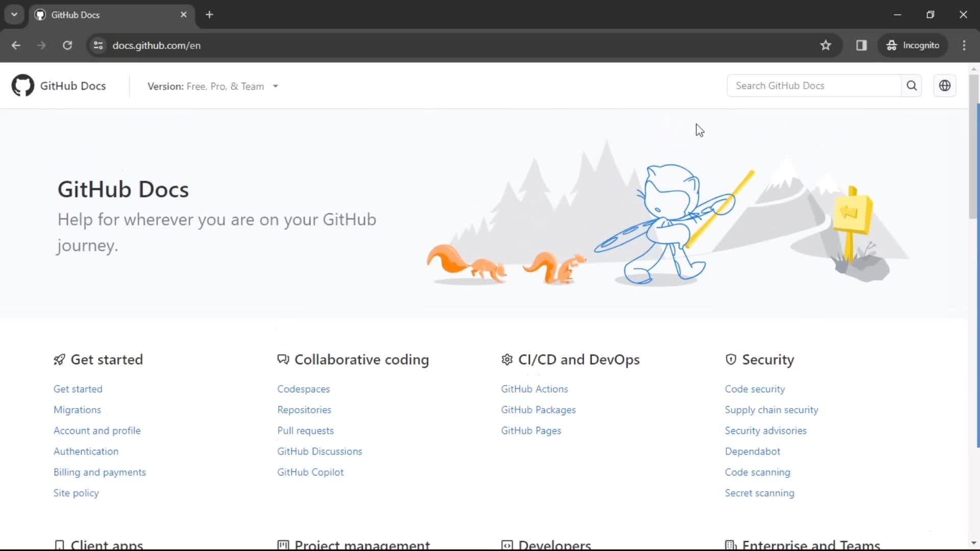Open GitHub Actions docs
This screenshot has width=980, height=551.
click(534, 389)
